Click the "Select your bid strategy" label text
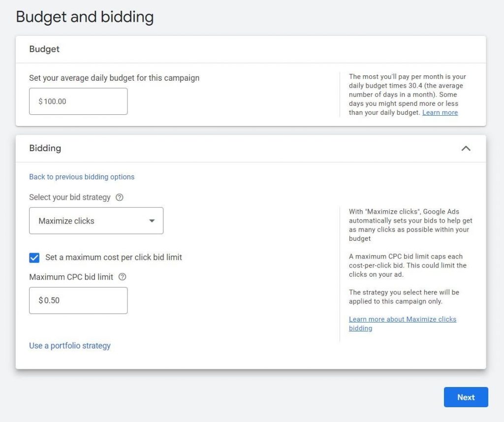The height and width of the screenshot is (422, 504). tap(70, 197)
